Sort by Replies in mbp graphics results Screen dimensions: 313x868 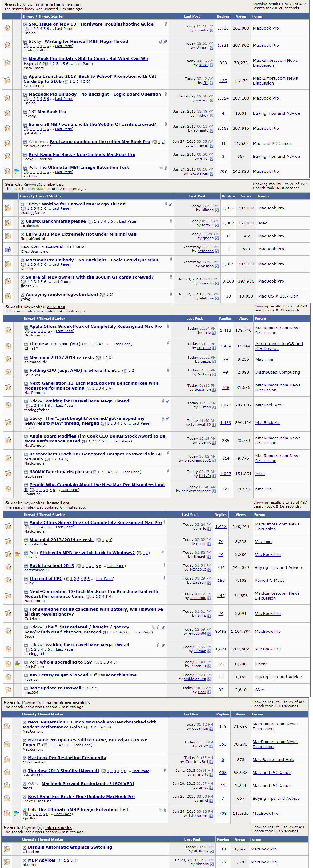pos(223,839)
